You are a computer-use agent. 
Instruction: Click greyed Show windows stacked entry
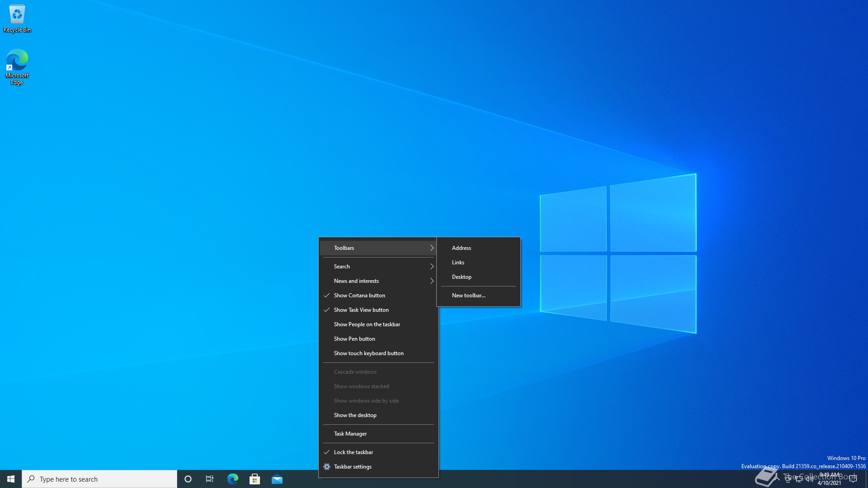click(378, 386)
